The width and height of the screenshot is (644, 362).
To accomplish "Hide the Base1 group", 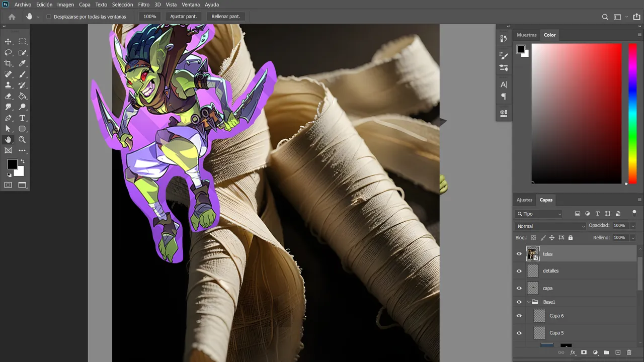I will click(x=519, y=302).
